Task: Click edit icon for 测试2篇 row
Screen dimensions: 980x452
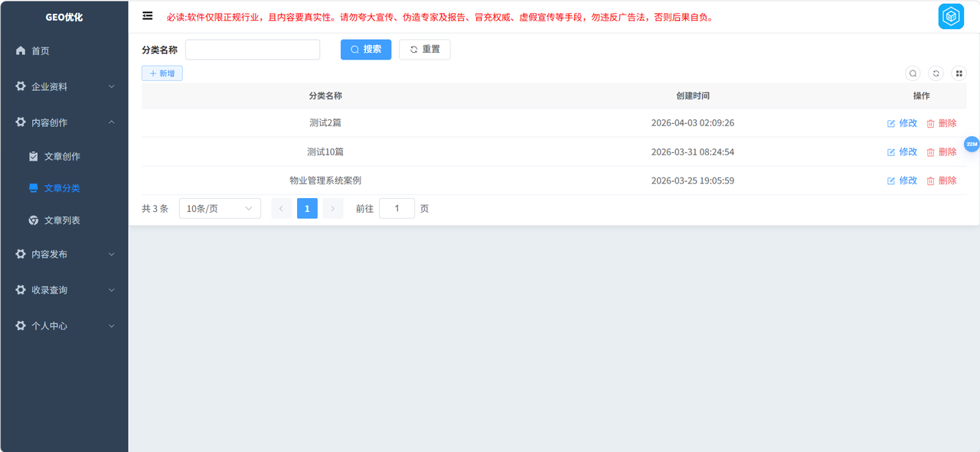Action: coord(891,123)
